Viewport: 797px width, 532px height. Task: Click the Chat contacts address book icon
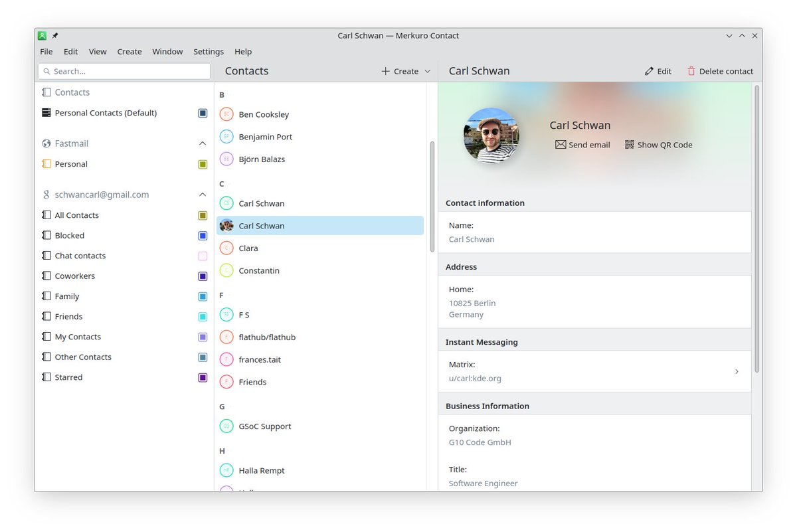(x=46, y=256)
